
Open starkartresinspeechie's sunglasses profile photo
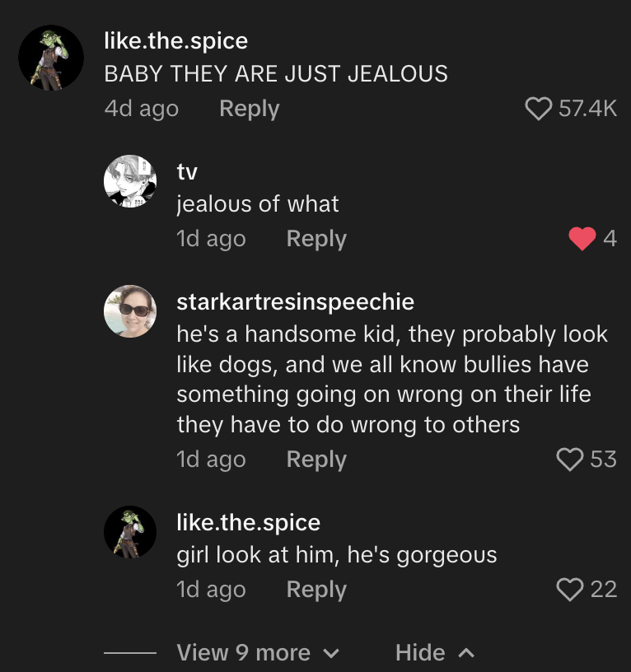130,311
